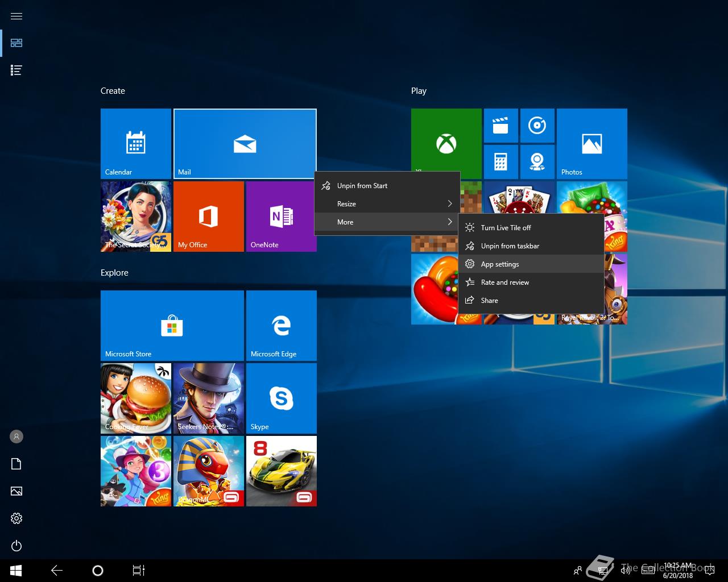The image size is (728, 582).
Task: Open the Solitaire cards tile
Action: (x=519, y=197)
